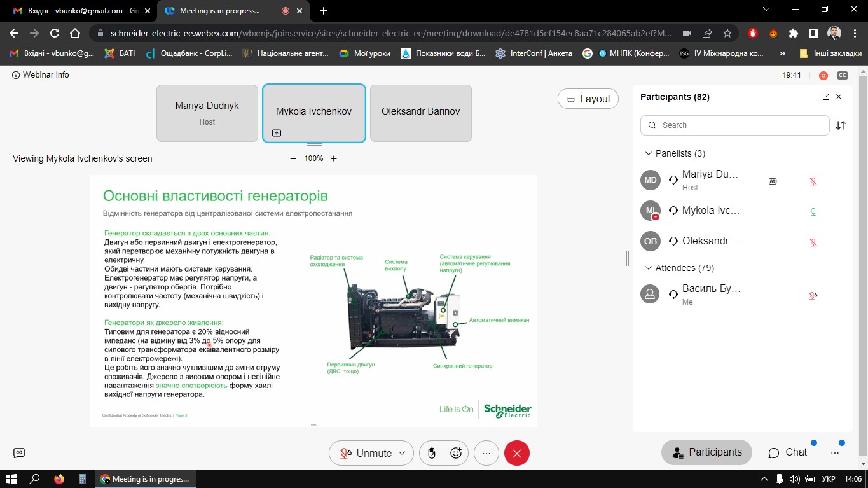Zoom in the shared screen with plus
868x488 pixels.
coord(334,158)
